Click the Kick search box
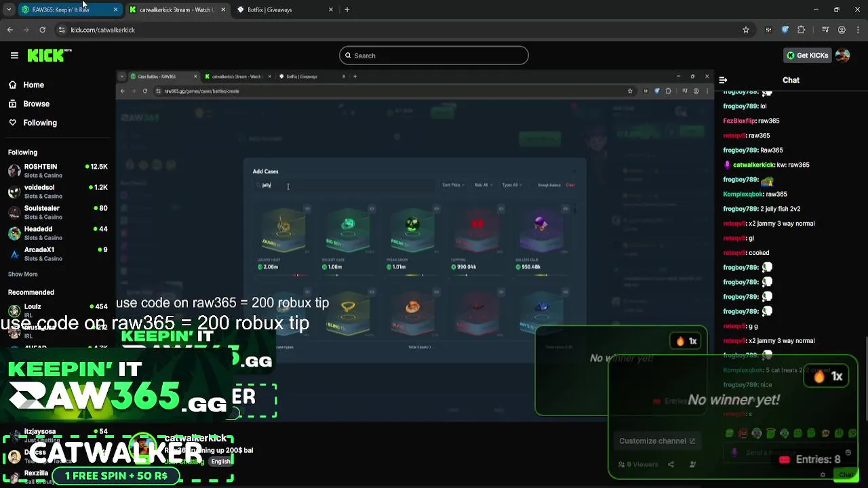The width and height of the screenshot is (868, 488). click(434, 56)
